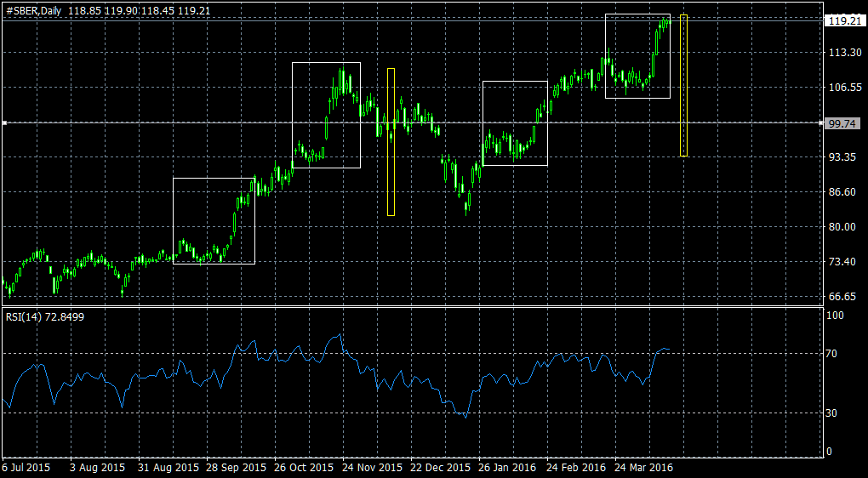Click the RSI scale value 0
868x478 pixels.
[829, 452]
